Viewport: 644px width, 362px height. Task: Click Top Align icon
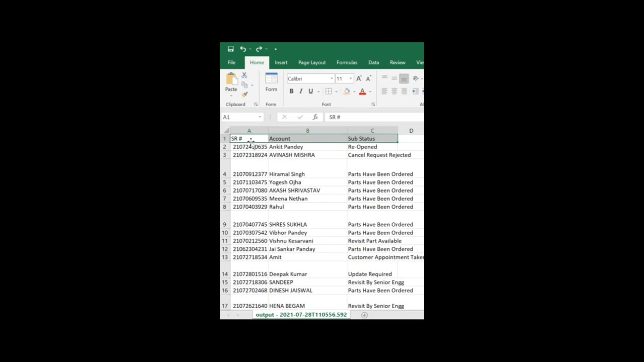[384, 78]
